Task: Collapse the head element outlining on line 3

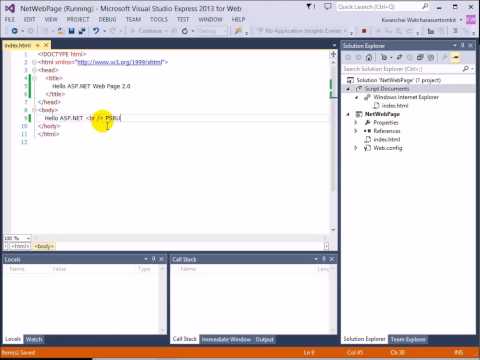Action: [x=34, y=70]
